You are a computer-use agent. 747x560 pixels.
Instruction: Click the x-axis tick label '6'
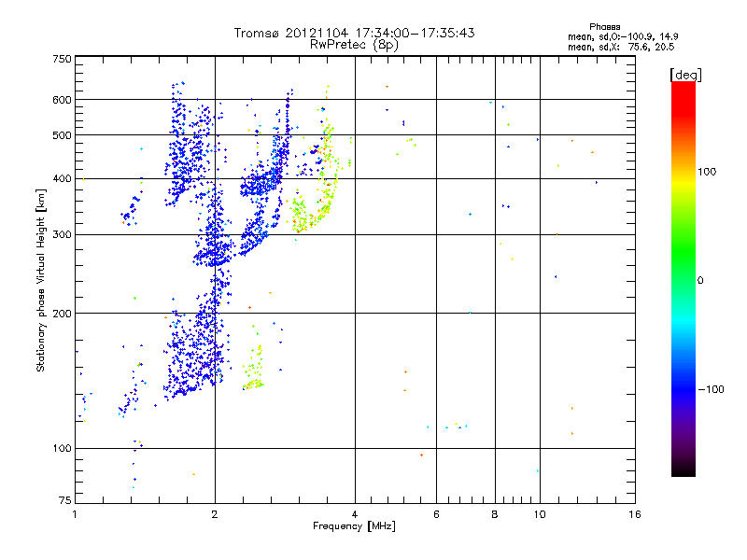point(436,514)
